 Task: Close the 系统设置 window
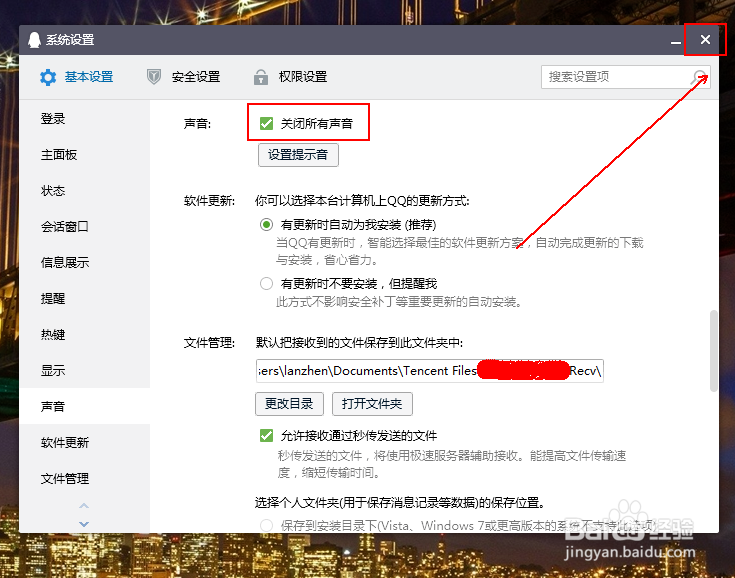(x=705, y=40)
